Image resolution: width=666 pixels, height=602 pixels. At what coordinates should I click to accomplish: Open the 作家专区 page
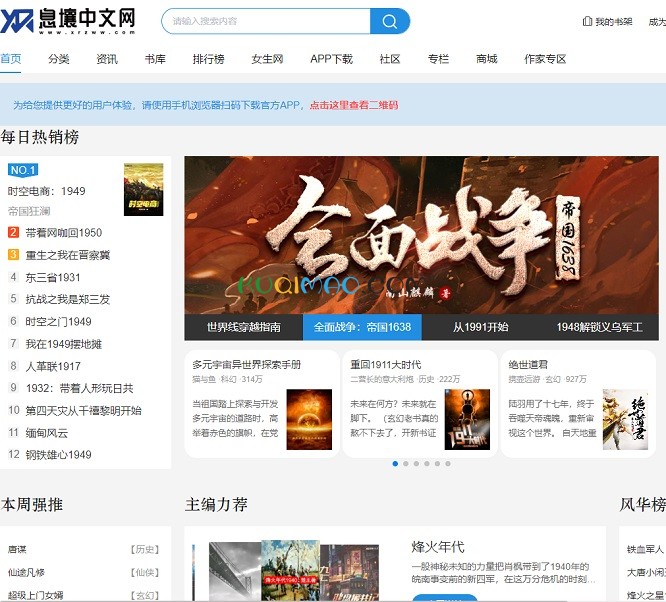[x=545, y=59]
